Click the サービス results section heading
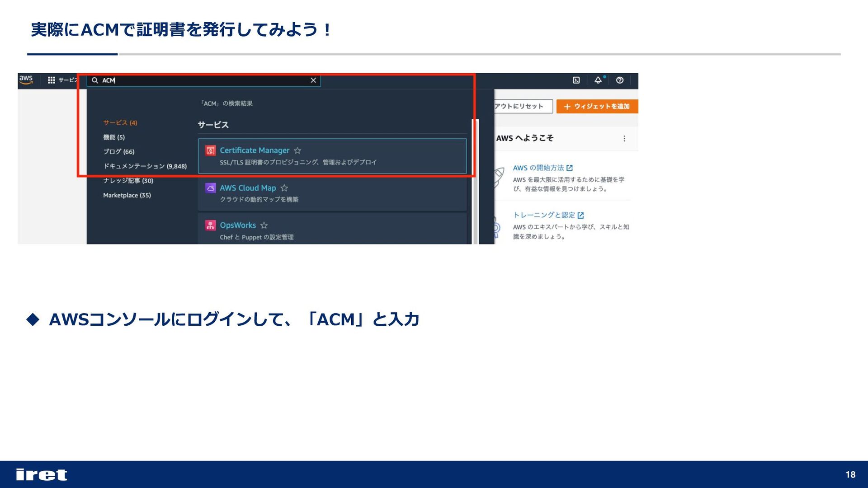Viewport: 868px width, 488px height. (213, 125)
